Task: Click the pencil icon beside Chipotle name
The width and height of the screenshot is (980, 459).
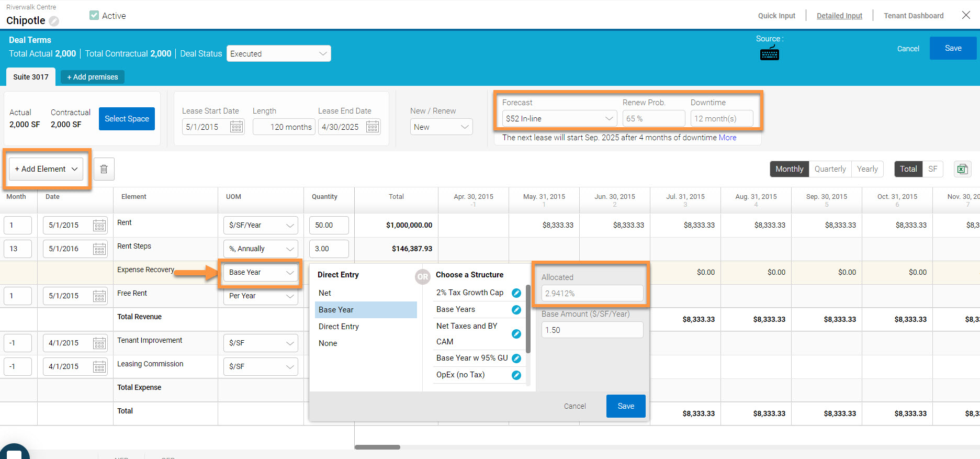Action: pos(54,21)
